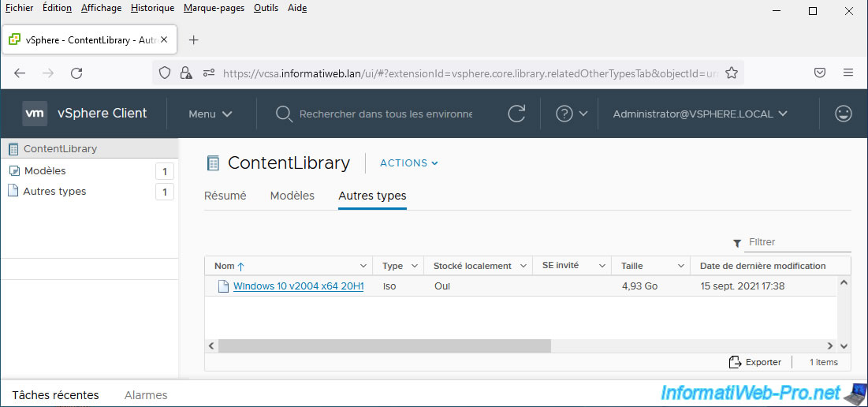Screen dimensions: 868x407
Task: Click the vm logo icon
Action: (x=35, y=114)
